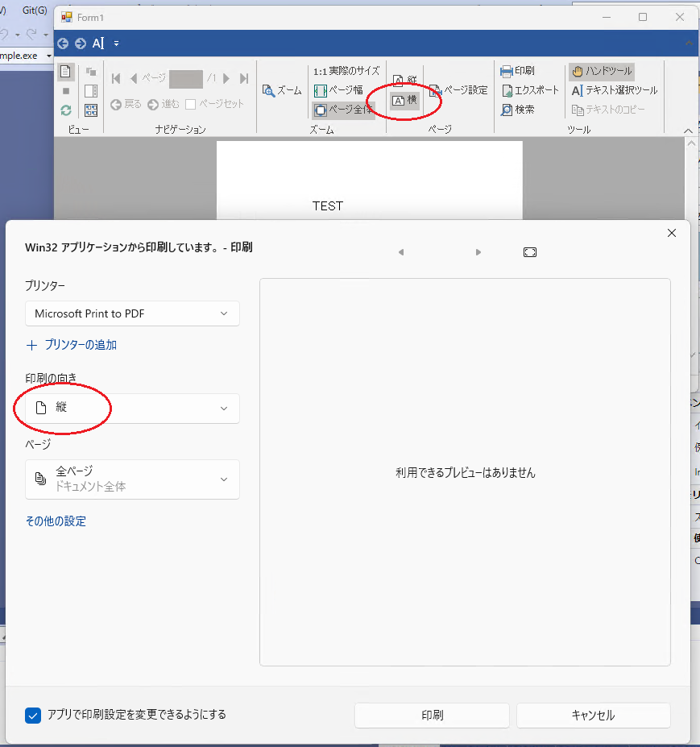Open the 検索 search tool
The width and height of the screenshot is (700, 747).
click(x=517, y=110)
